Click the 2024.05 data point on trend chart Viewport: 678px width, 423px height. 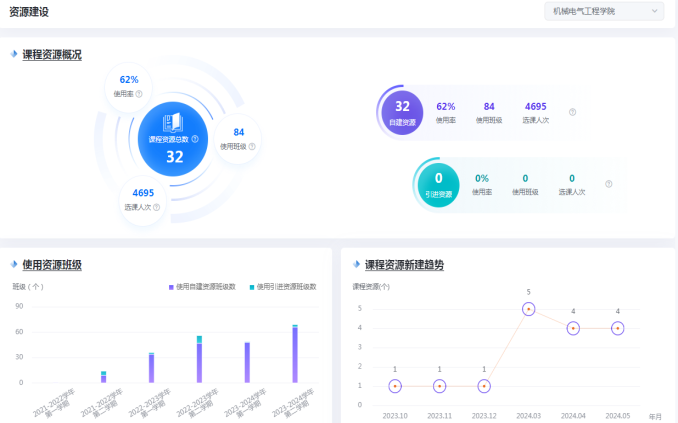click(x=617, y=328)
